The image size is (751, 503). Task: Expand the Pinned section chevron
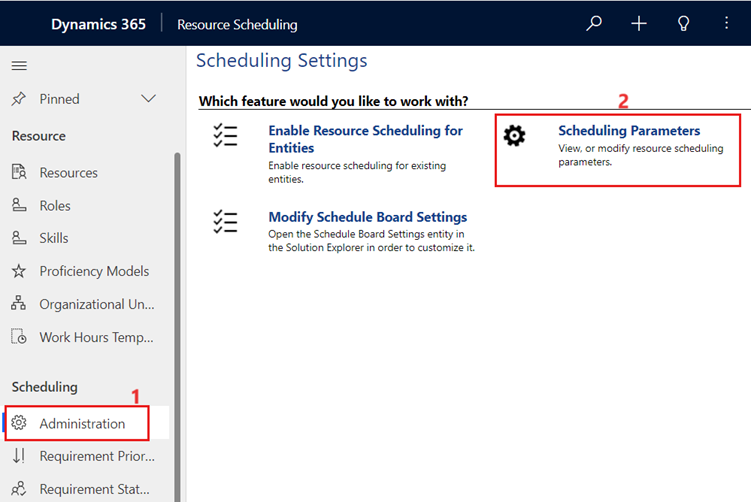[148, 99]
